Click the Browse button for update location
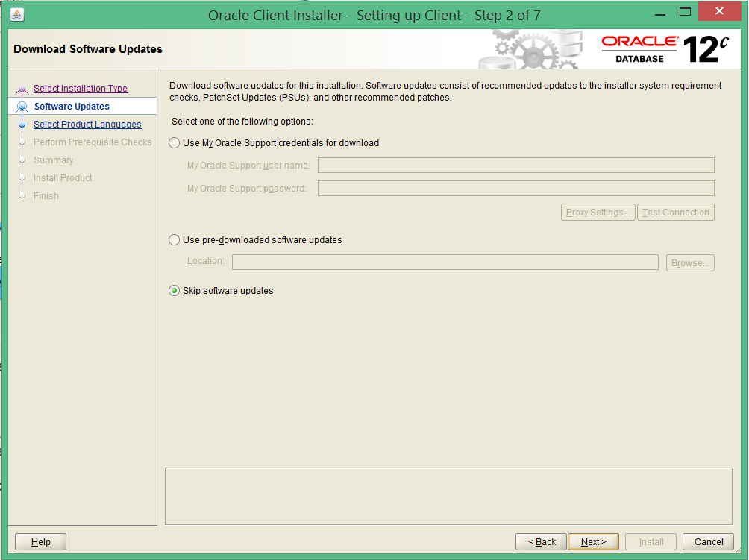This screenshot has width=749, height=560. (689, 262)
